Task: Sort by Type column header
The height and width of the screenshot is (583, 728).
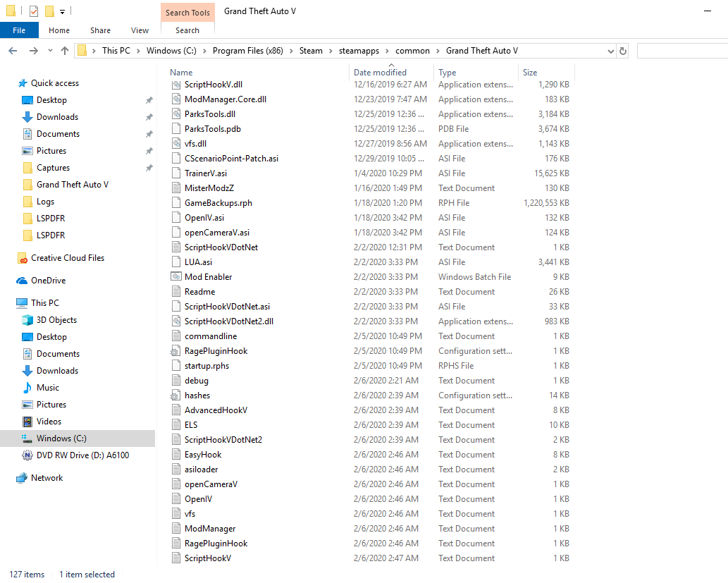Action: [447, 73]
